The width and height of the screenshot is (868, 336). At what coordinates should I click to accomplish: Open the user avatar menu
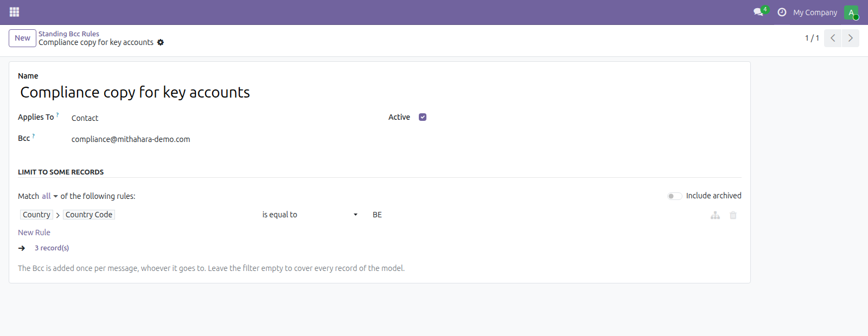tap(851, 12)
